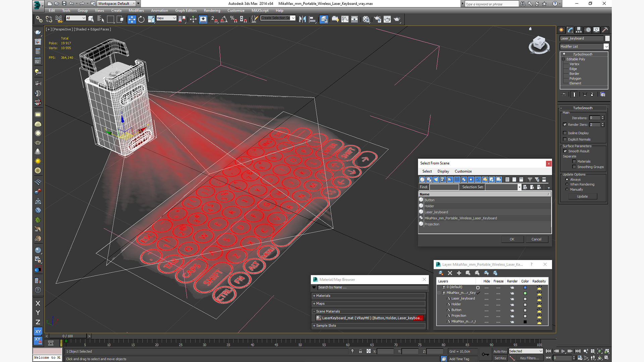This screenshot has width=644, height=362.
Task: Open the Render Setup teapot icon
Action: point(377,19)
